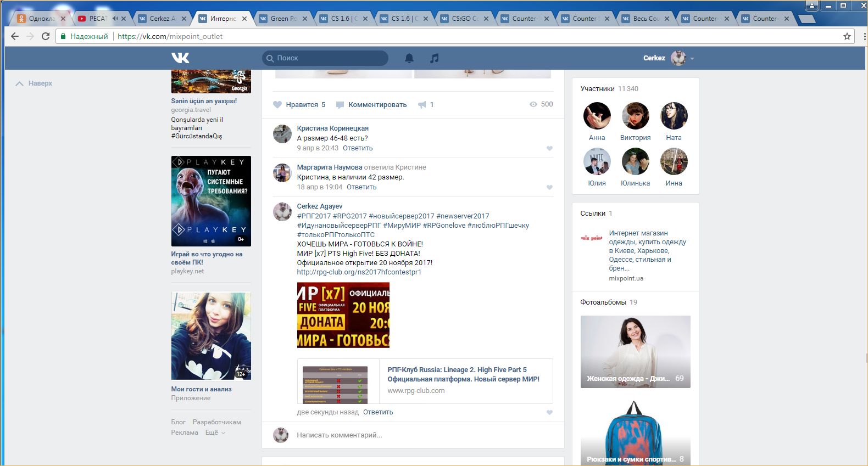Open the music player note icon
The height and width of the screenshot is (466, 868).
tap(434, 58)
